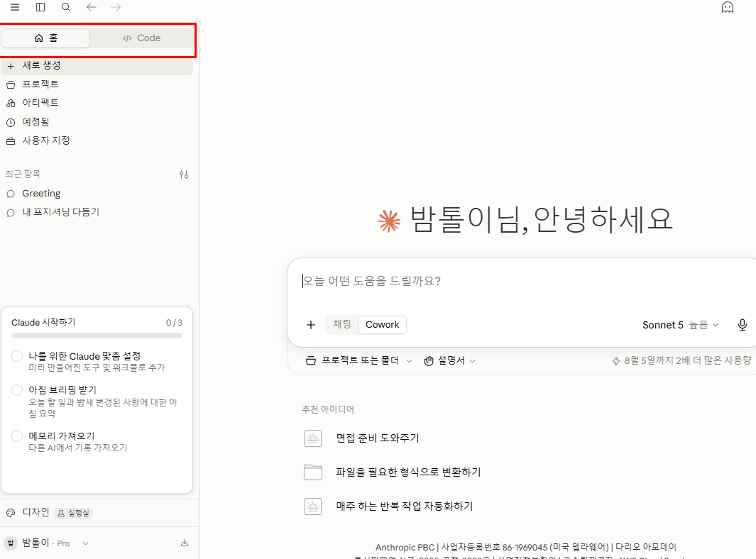
Task: Select 채팅 mode toggle
Action: pos(342,324)
